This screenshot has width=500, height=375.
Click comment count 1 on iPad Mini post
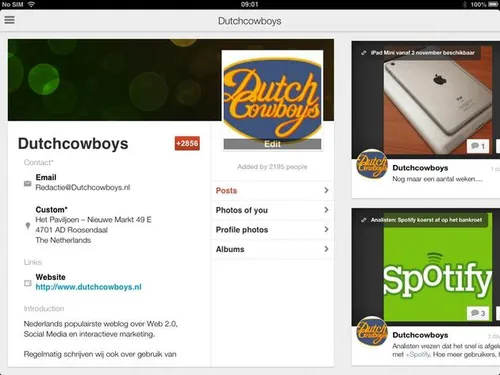[x=478, y=146]
